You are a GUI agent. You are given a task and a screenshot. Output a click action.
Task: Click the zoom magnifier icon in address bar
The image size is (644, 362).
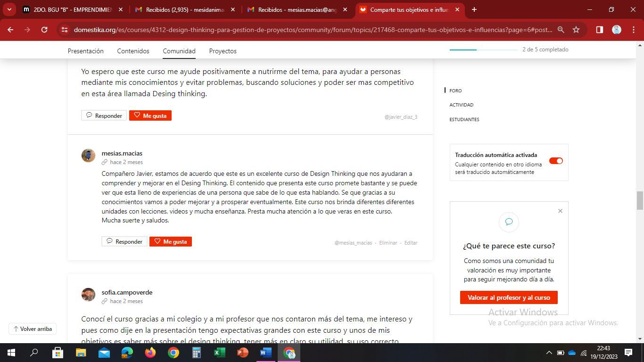[561, 30]
